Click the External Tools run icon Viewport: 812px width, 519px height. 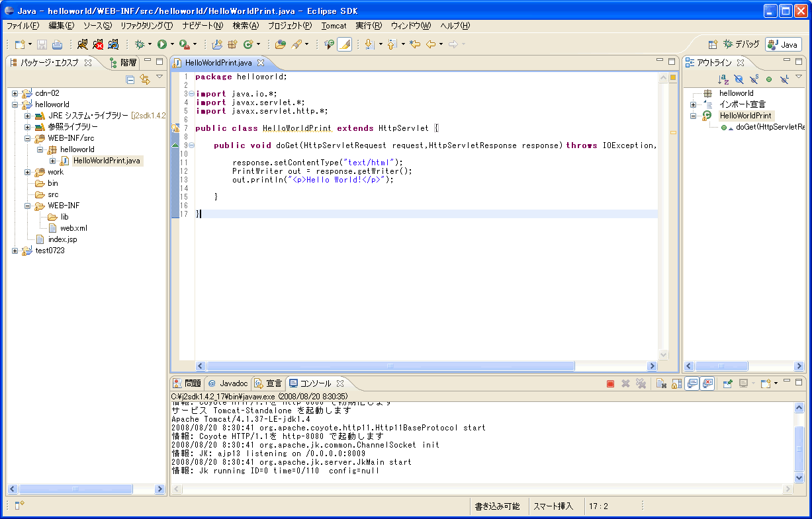(184, 44)
